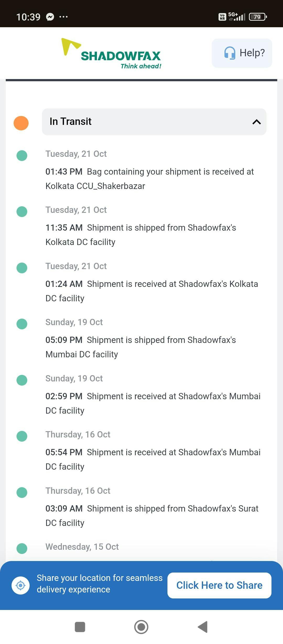
Task: Tap the three-dots notification overflow icon
Action: click(x=63, y=17)
